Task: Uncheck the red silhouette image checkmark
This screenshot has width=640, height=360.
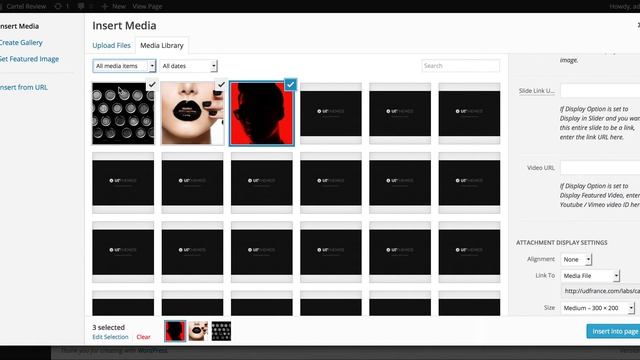Action: [290, 84]
